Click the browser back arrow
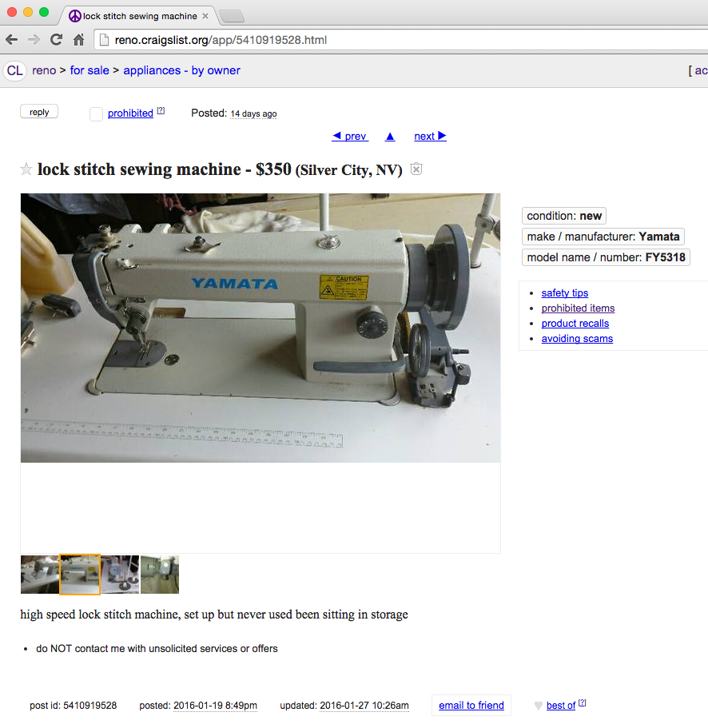Image resolution: width=708 pixels, height=728 pixels. tap(12, 40)
